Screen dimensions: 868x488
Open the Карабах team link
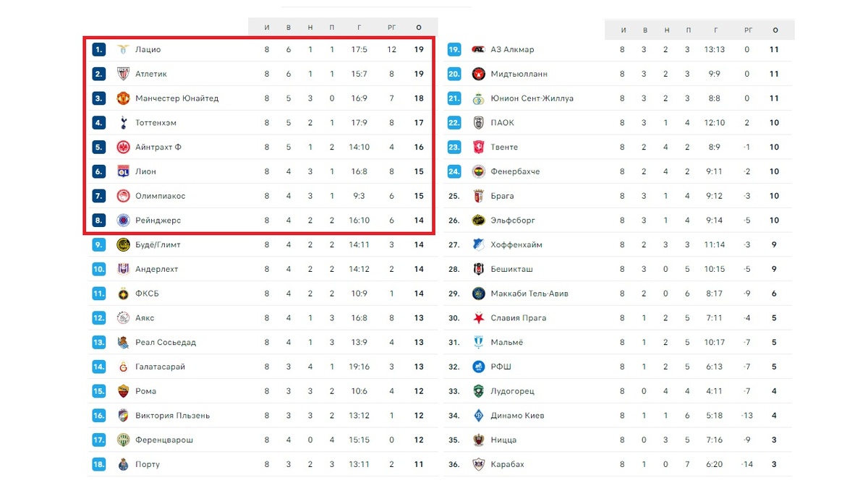point(507,464)
